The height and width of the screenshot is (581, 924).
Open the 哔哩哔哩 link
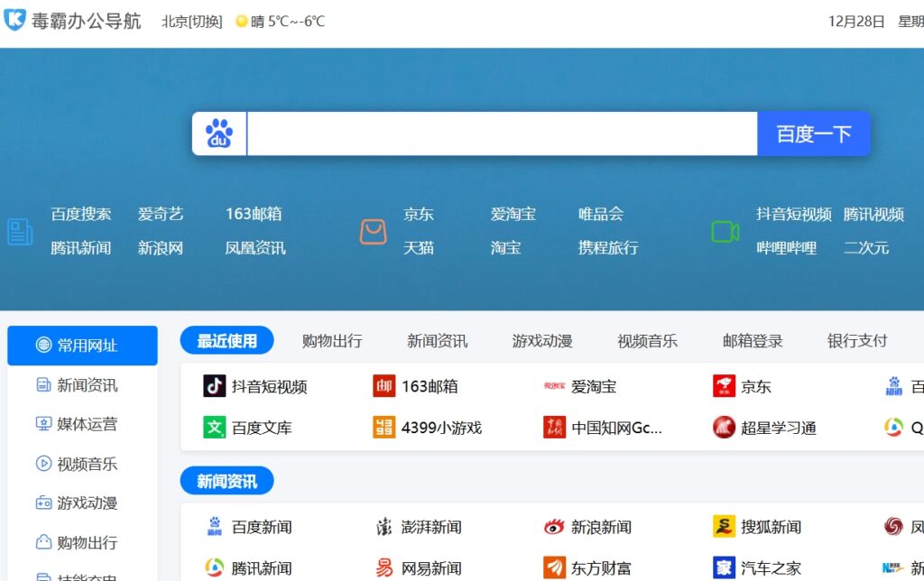click(787, 248)
